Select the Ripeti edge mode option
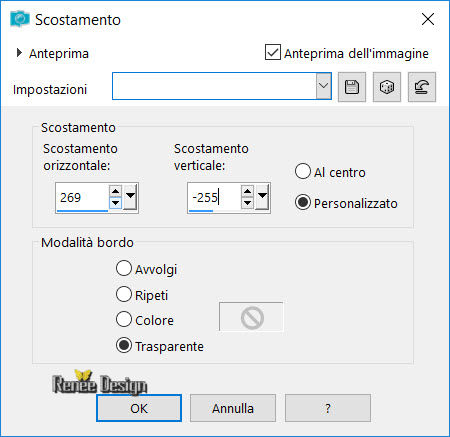 pyautogui.click(x=124, y=294)
